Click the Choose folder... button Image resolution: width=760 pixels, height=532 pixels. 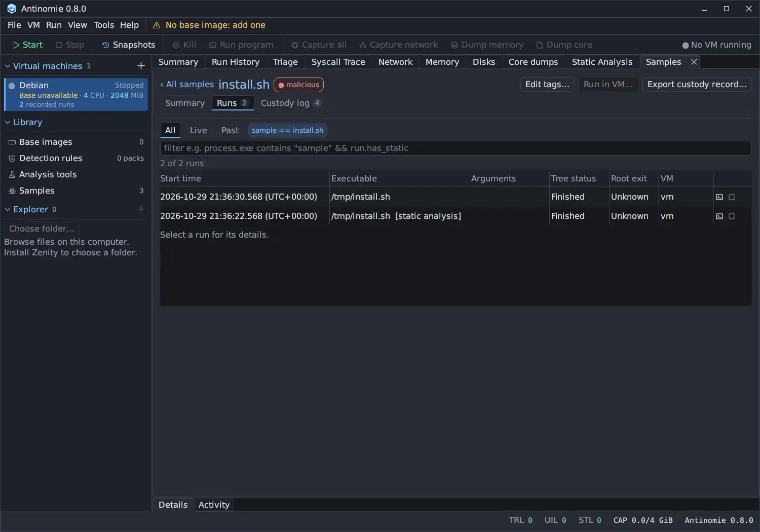tap(42, 229)
